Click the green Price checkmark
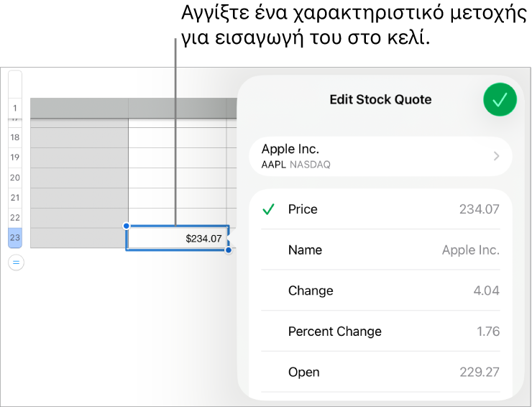Image resolution: width=532 pixels, height=407 pixels. click(x=268, y=209)
